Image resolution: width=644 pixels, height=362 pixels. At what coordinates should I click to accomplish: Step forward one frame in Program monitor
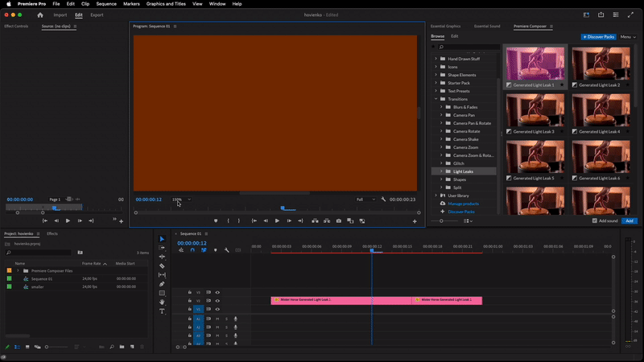tap(289, 220)
